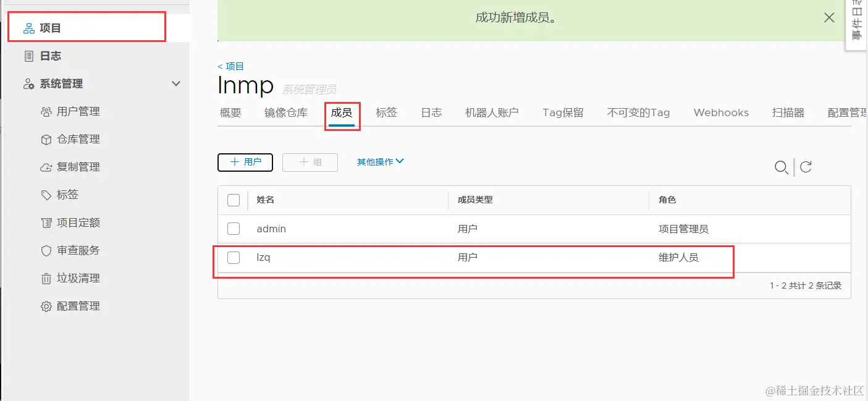Open the Tag保留 tab
Image resolution: width=868 pixels, height=401 pixels.
(563, 112)
